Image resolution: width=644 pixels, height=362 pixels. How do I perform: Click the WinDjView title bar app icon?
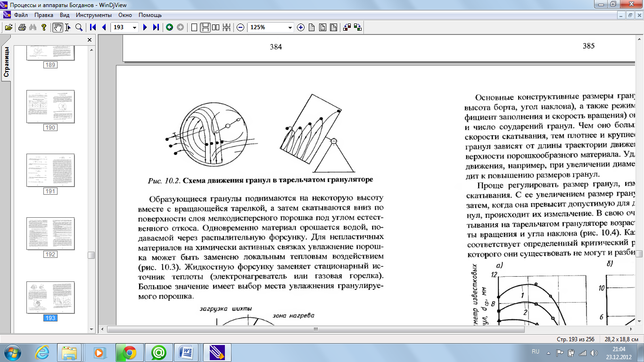tap(5, 4)
